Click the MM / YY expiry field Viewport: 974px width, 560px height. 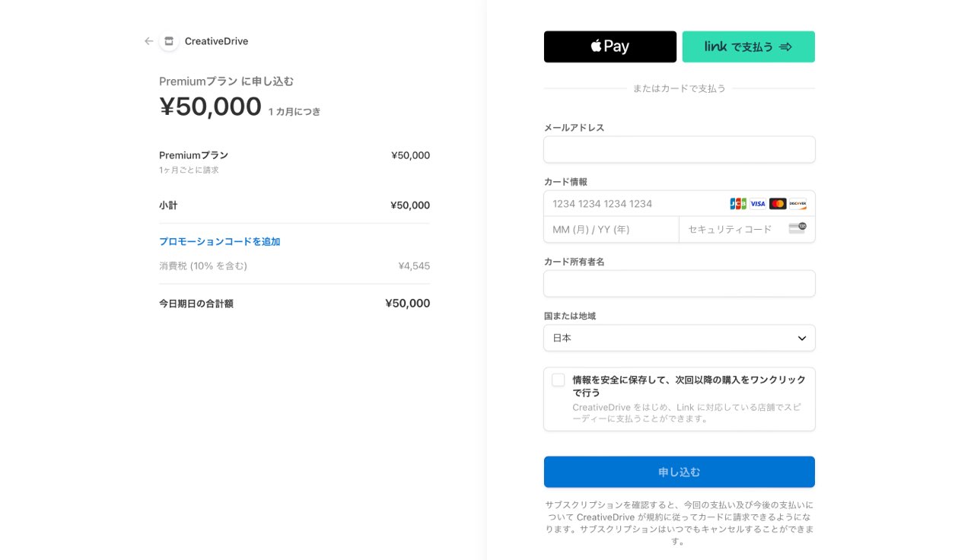coord(611,229)
